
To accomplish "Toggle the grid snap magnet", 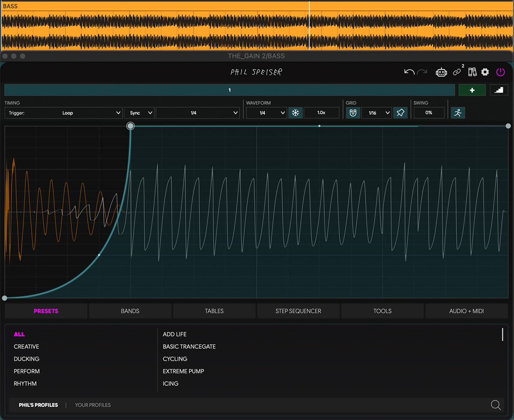I will pyautogui.click(x=353, y=113).
